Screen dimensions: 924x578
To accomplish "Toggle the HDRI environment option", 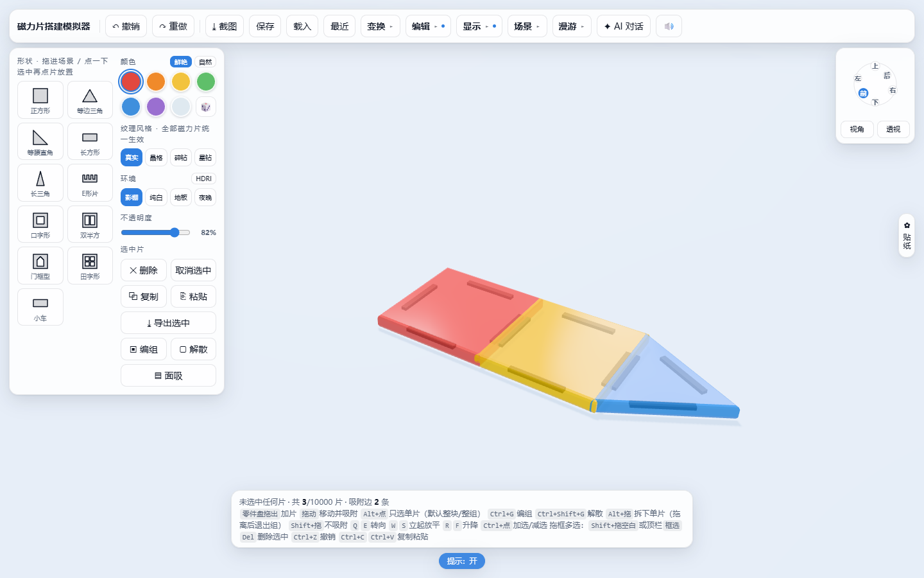I will coord(203,179).
